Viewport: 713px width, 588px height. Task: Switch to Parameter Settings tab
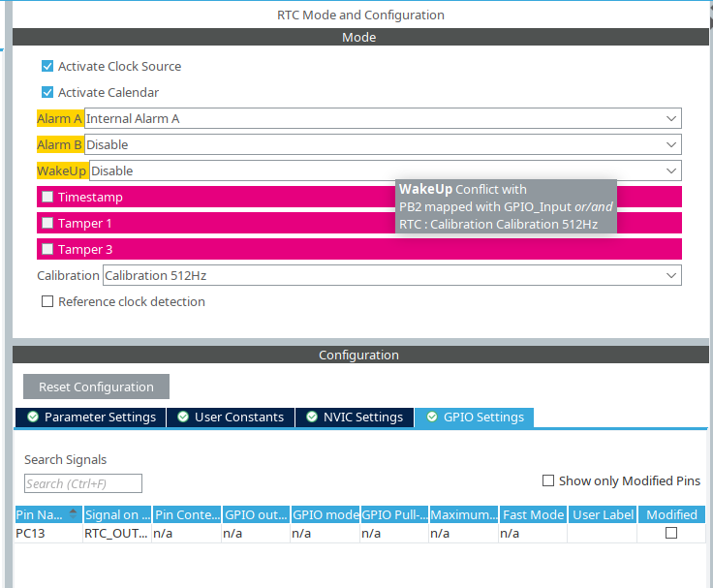pos(91,417)
